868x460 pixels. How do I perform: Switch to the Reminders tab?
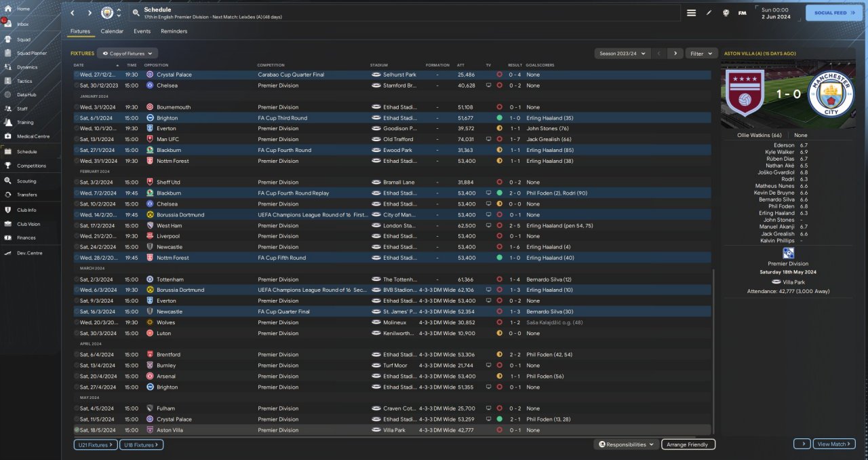point(174,31)
